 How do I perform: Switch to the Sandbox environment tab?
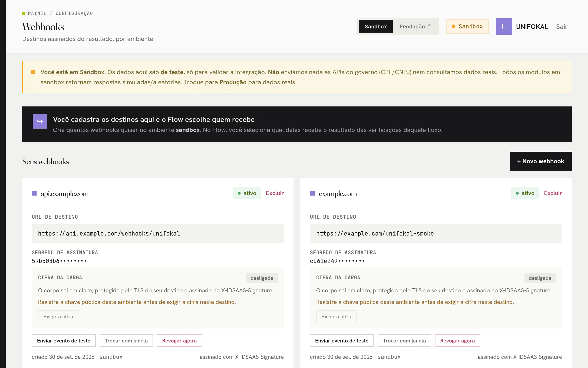pyautogui.click(x=376, y=26)
